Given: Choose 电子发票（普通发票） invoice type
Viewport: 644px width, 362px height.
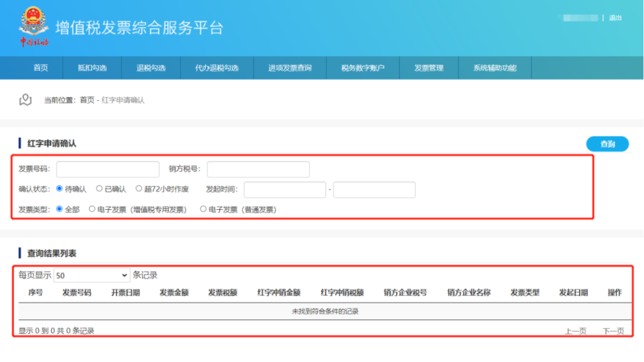Looking at the screenshot, I should click(203, 209).
